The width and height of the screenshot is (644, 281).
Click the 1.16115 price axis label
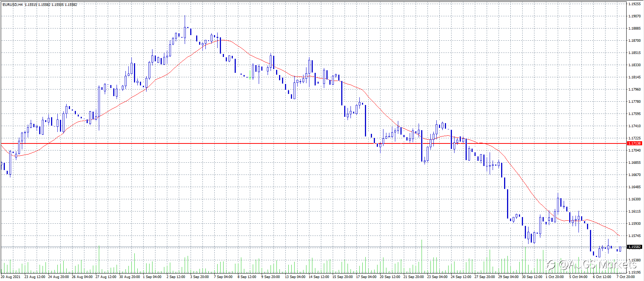(x=635, y=211)
